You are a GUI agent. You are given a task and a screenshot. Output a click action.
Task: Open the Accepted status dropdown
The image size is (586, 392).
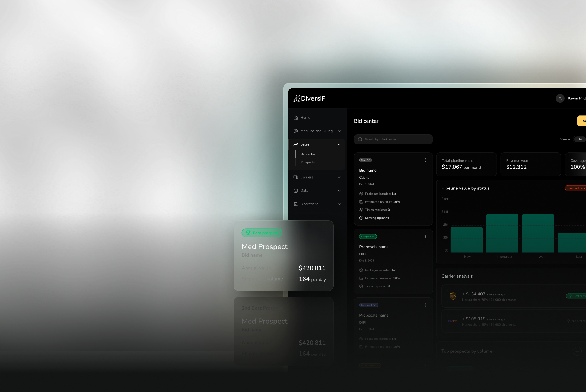[368, 237]
